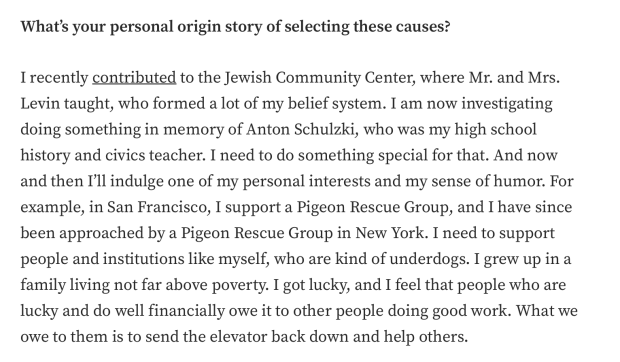The width and height of the screenshot is (620, 362).
Task: Click the words "San Francisco" in the paragraph
Action: pyautogui.click(x=159, y=207)
